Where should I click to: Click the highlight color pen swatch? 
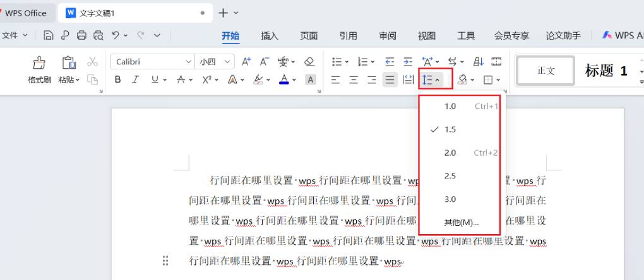(258, 79)
